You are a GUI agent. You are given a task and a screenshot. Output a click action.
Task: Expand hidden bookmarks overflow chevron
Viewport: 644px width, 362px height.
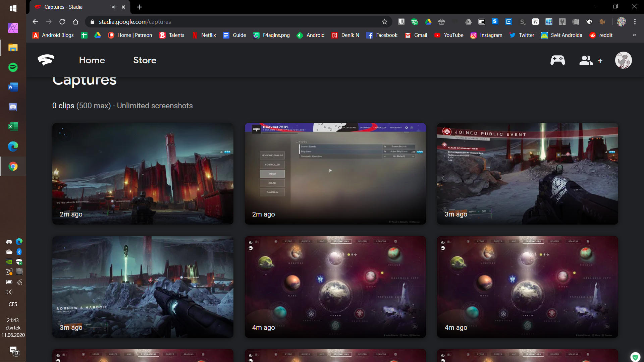[634, 35]
